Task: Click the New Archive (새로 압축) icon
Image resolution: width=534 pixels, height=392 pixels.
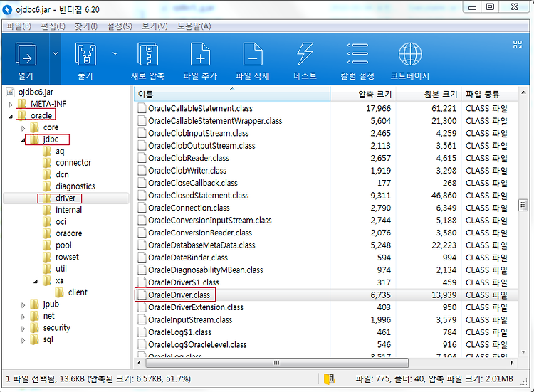Action: click(147, 54)
